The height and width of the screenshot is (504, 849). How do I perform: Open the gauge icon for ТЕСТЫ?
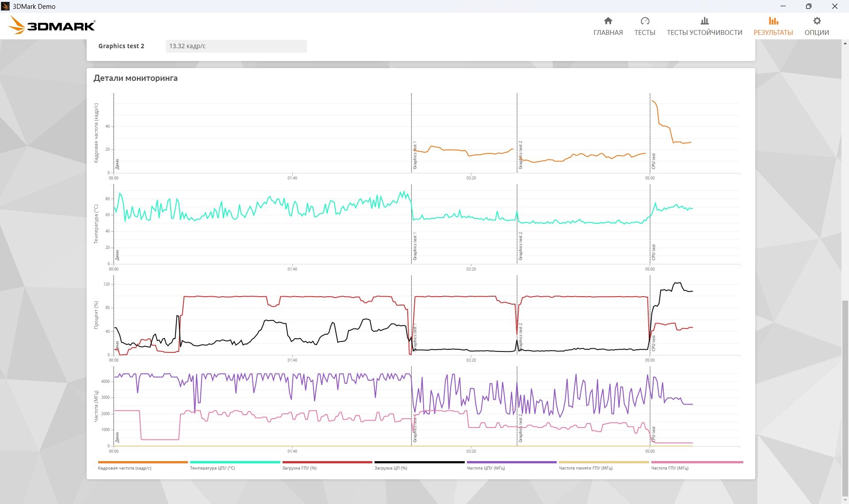pyautogui.click(x=645, y=21)
